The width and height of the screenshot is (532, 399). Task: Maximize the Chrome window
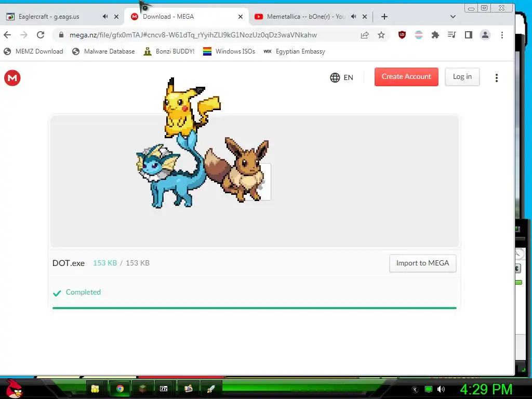(x=485, y=8)
